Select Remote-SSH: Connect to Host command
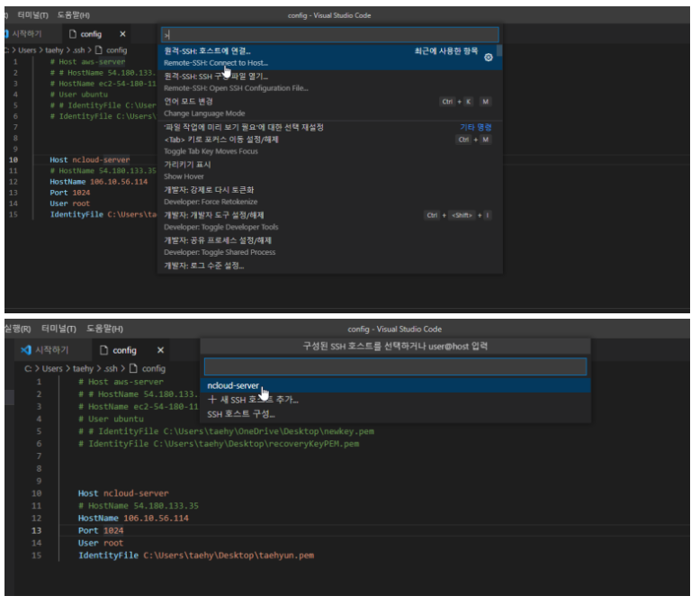The width and height of the screenshot is (700, 605). tap(330, 57)
